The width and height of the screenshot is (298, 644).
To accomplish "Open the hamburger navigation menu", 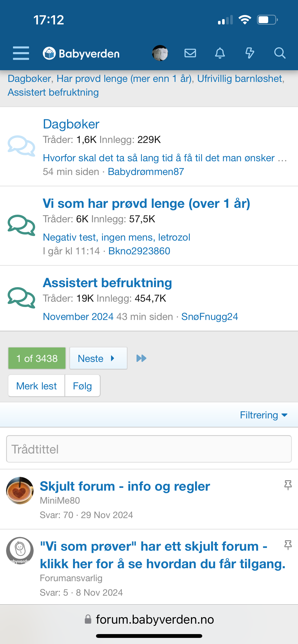I will pyautogui.click(x=21, y=53).
